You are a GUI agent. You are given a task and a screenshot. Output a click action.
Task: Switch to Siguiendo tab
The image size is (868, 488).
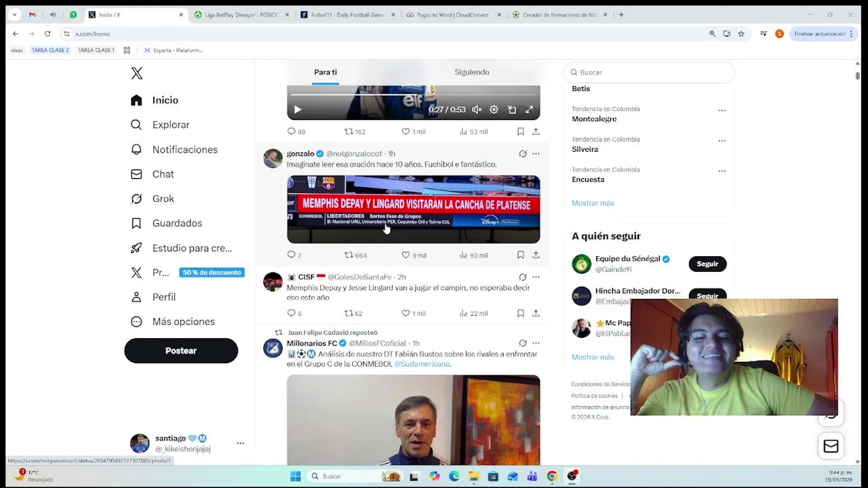[x=472, y=72]
